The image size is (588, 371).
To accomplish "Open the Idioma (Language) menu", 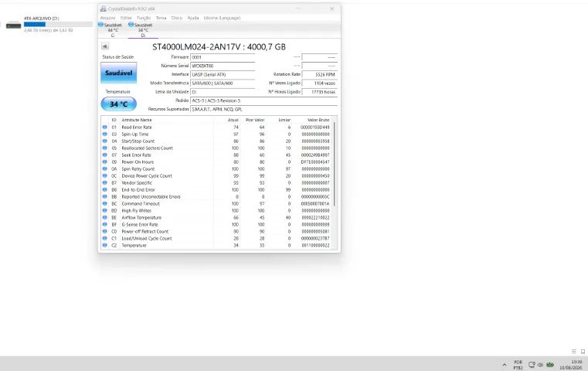I will 222,18.
